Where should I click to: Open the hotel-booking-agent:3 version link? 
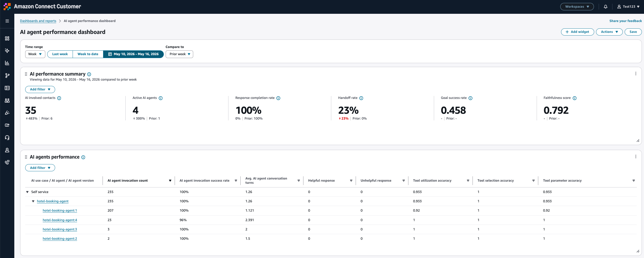[x=60, y=229]
